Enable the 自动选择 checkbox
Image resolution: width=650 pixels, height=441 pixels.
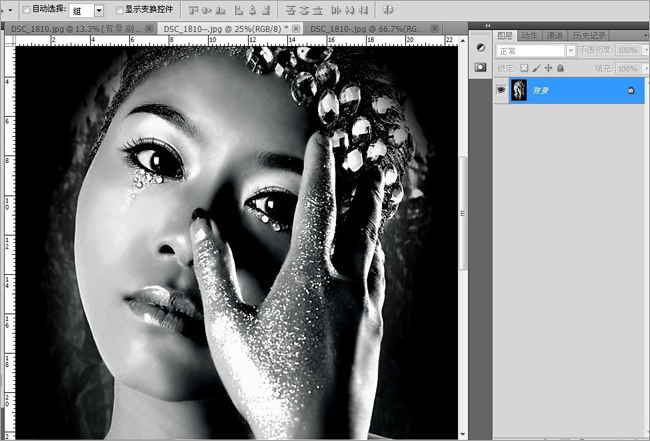click(26, 9)
